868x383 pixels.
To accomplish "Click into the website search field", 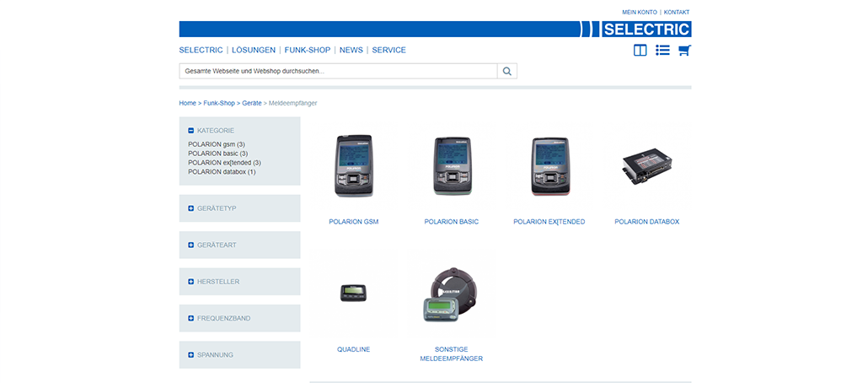I will tap(337, 72).
